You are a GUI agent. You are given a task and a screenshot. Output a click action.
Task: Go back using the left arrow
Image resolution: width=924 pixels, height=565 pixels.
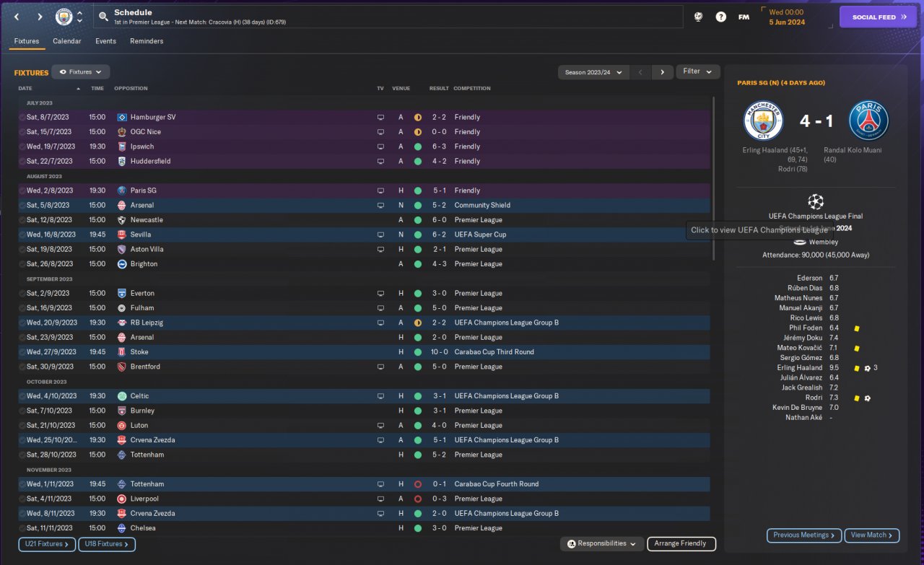point(17,17)
